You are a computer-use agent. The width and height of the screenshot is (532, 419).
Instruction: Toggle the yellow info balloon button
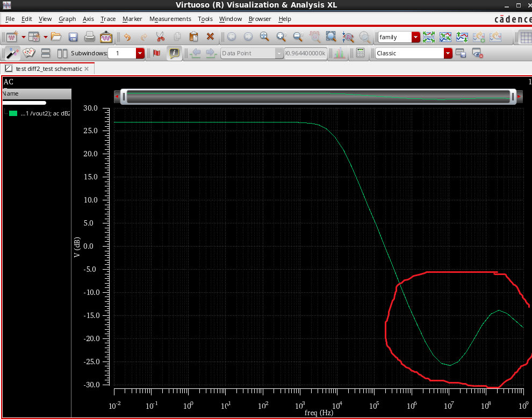pyautogui.click(x=174, y=53)
